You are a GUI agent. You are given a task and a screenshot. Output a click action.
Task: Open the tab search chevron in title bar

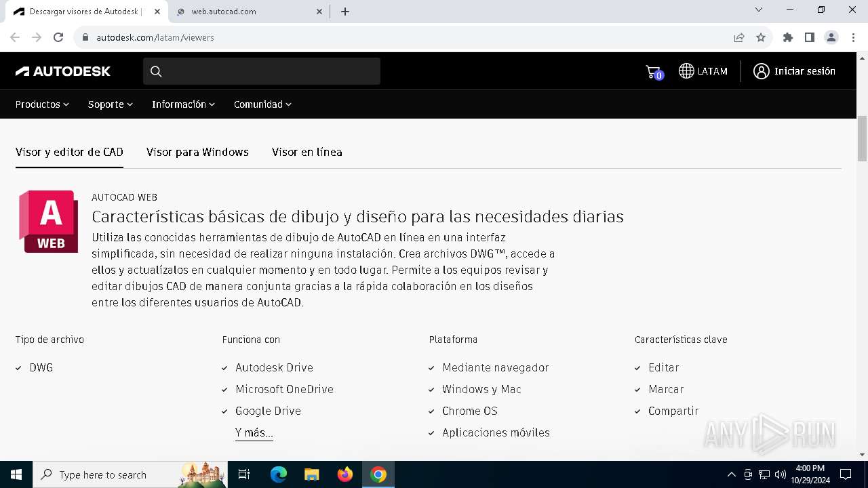tap(759, 10)
